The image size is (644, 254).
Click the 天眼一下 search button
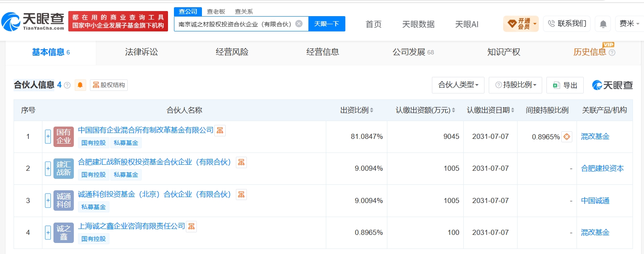pos(327,24)
